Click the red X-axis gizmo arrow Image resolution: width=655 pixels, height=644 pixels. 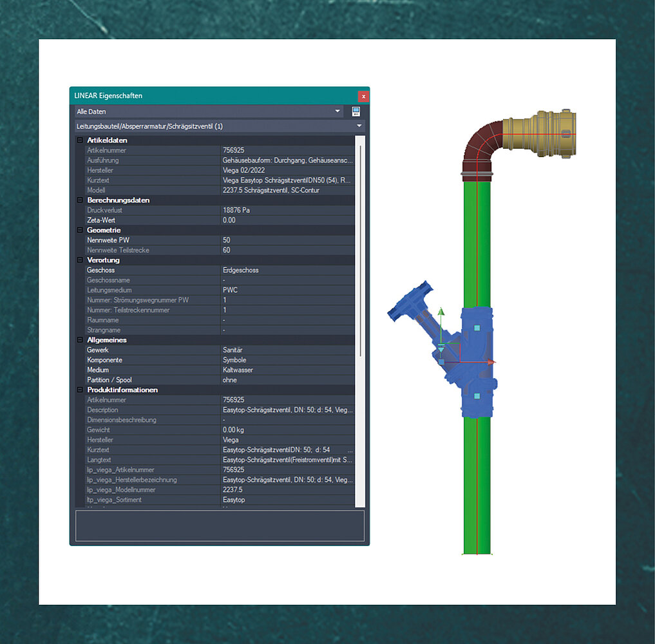[491, 362]
